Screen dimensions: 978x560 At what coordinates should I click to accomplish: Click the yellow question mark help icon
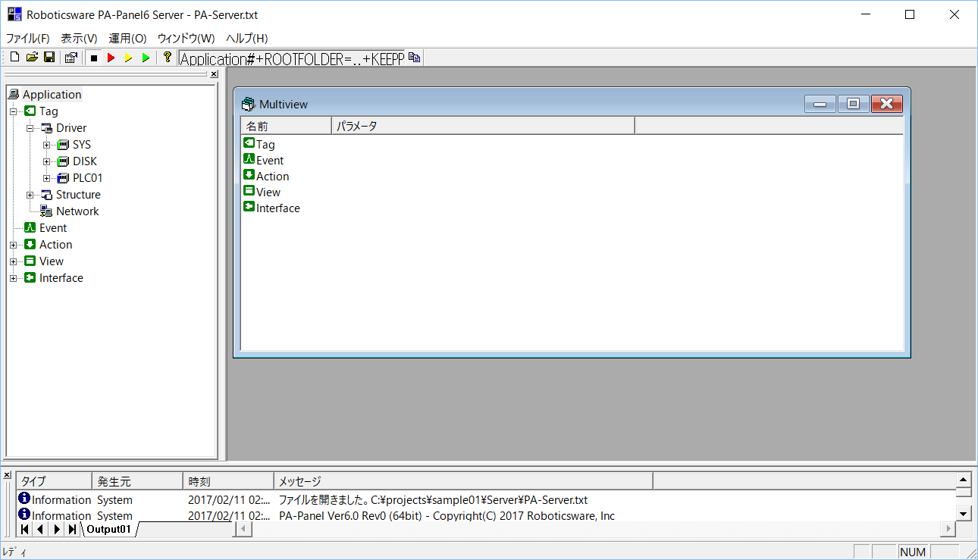tap(168, 58)
